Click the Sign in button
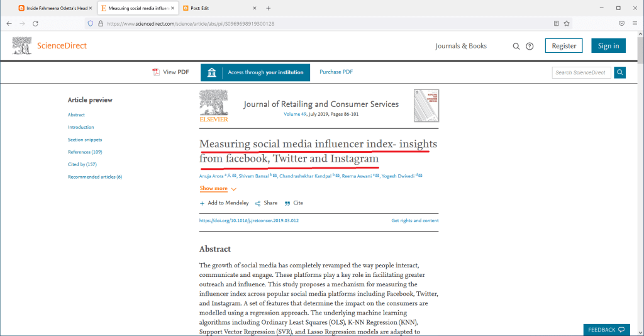 click(608, 46)
